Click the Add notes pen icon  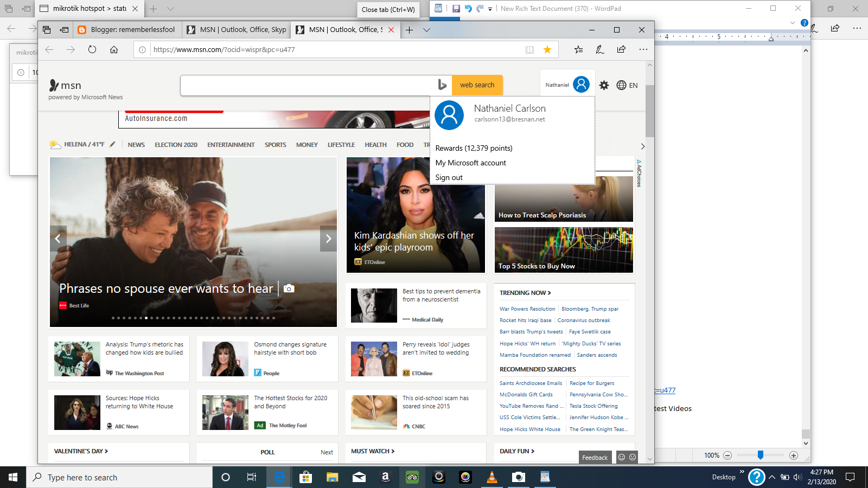599,50
